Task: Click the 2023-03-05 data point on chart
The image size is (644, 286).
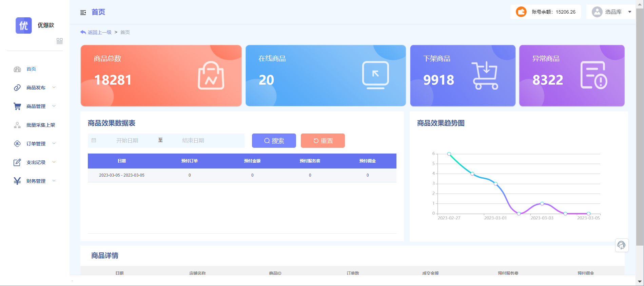Action: point(589,214)
